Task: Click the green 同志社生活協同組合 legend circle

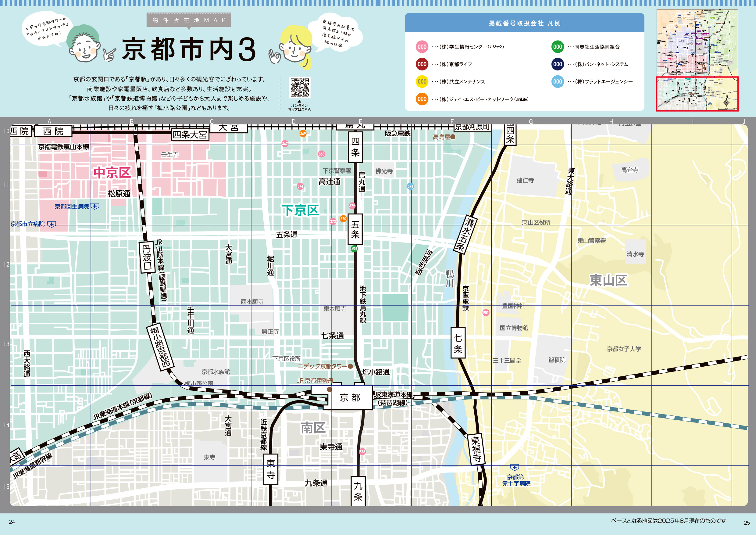Action: pyautogui.click(x=558, y=47)
